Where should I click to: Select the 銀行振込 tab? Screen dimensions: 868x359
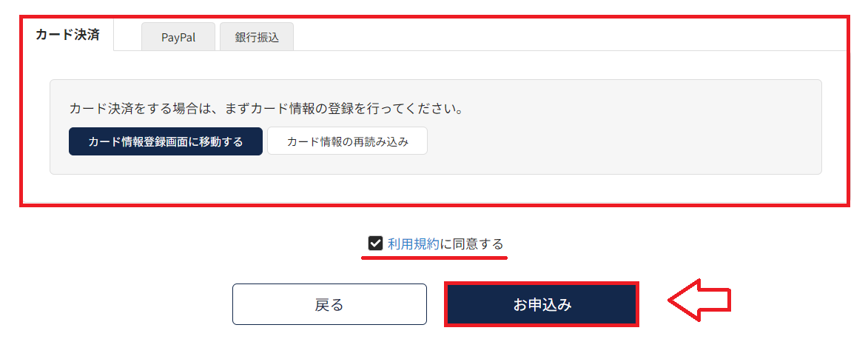(257, 37)
